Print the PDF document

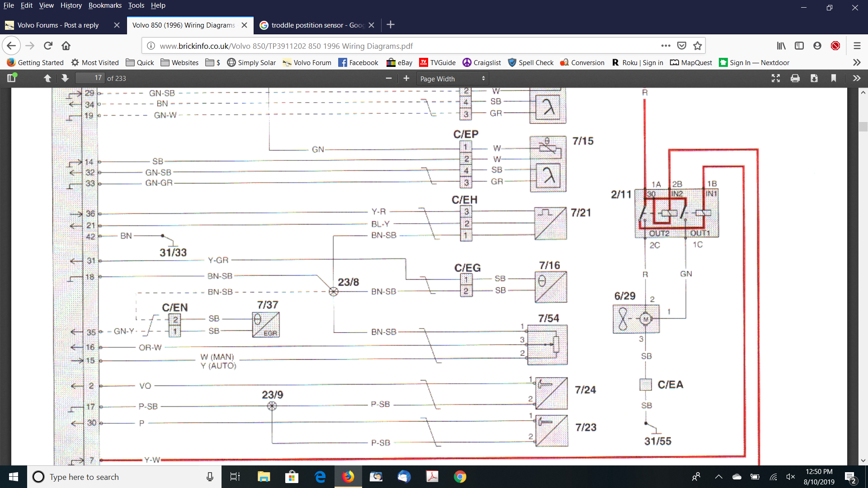pyautogui.click(x=795, y=78)
